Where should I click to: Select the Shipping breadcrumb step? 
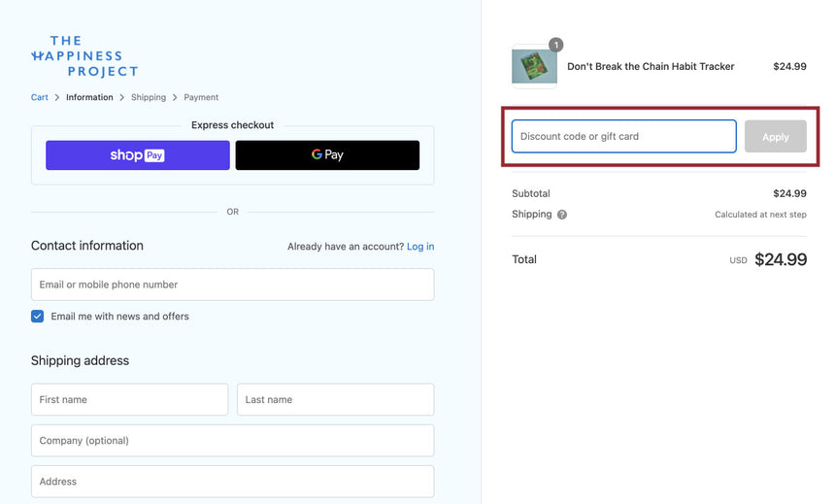pos(149,97)
